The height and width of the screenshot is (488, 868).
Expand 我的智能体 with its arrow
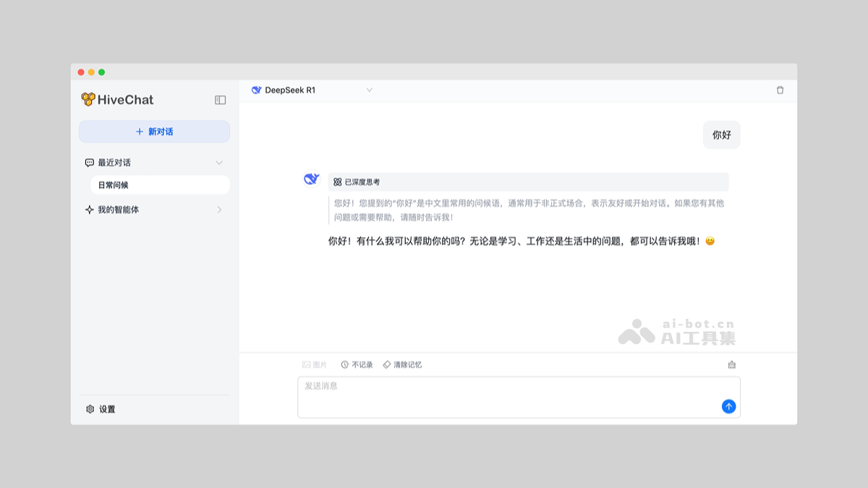pyautogui.click(x=218, y=210)
